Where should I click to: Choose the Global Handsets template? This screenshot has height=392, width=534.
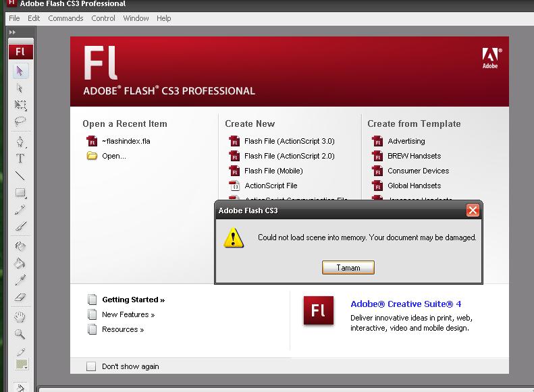coord(414,186)
